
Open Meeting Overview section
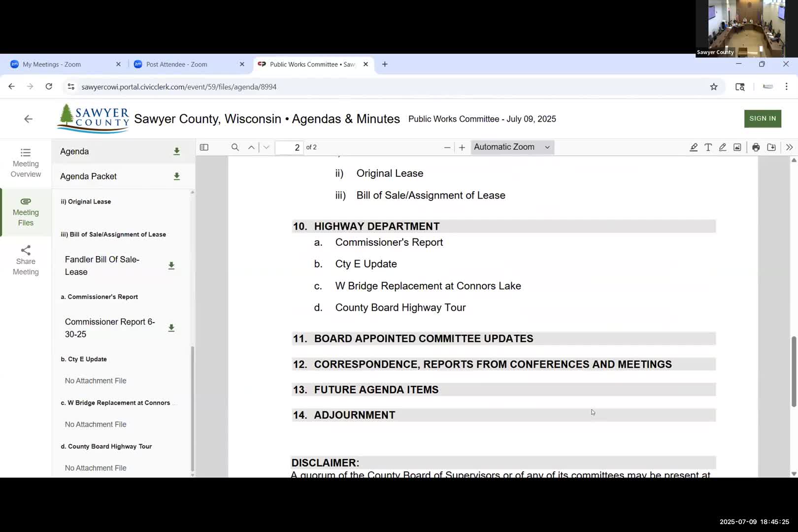pos(26,163)
